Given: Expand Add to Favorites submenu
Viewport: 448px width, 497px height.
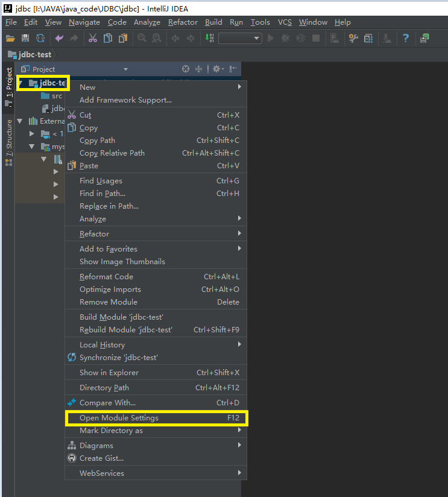Looking at the screenshot, I should tap(156, 249).
